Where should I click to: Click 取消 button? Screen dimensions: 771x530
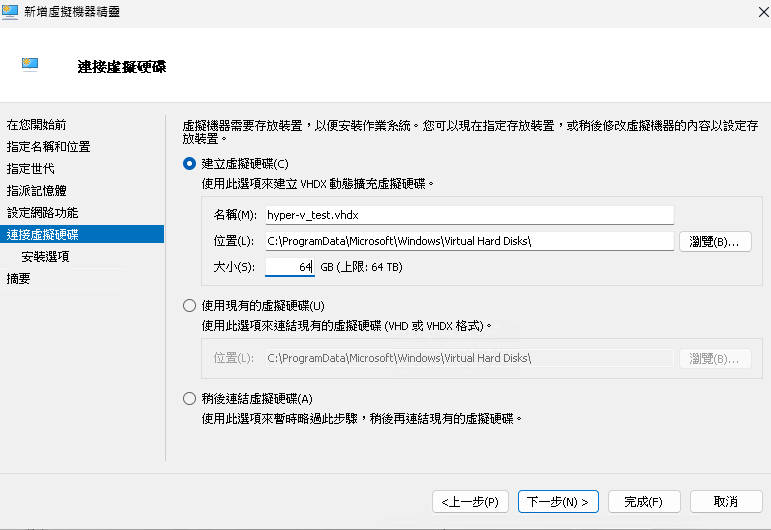click(x=726, y=501)
